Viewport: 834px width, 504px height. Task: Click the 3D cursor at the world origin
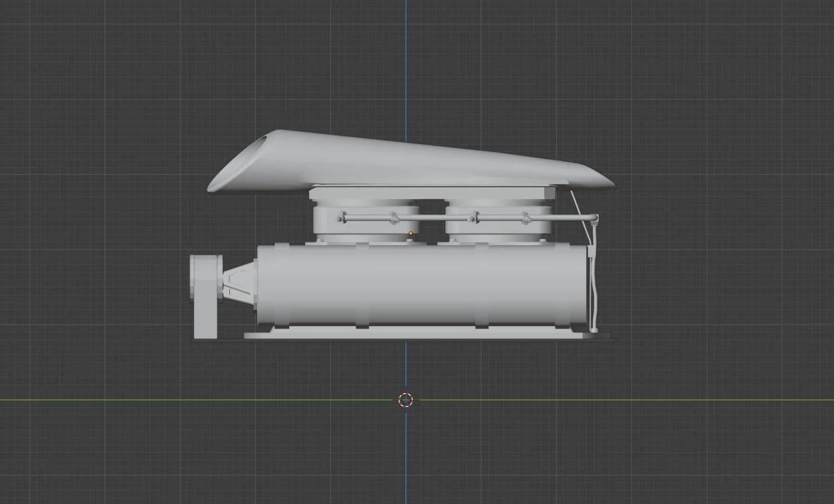point(405,400)
